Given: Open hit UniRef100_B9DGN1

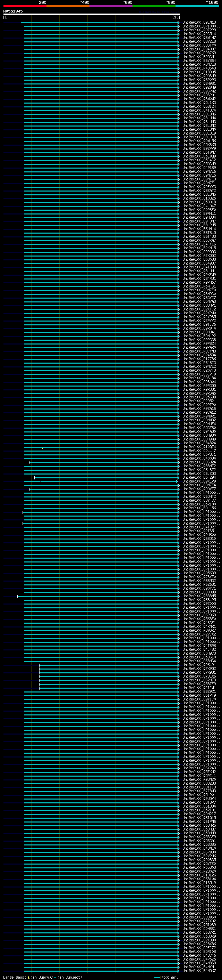Looking at the screenshot, I should (199, 57).
